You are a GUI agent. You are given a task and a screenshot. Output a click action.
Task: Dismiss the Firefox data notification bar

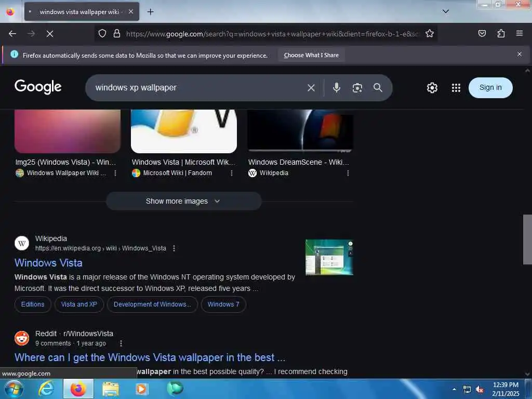[x=520, y=54]
